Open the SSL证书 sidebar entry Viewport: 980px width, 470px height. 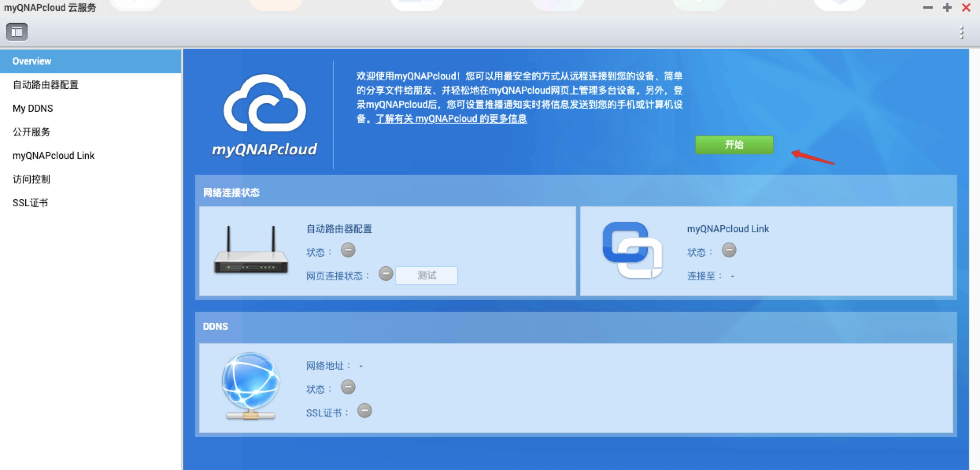point(31,203)
